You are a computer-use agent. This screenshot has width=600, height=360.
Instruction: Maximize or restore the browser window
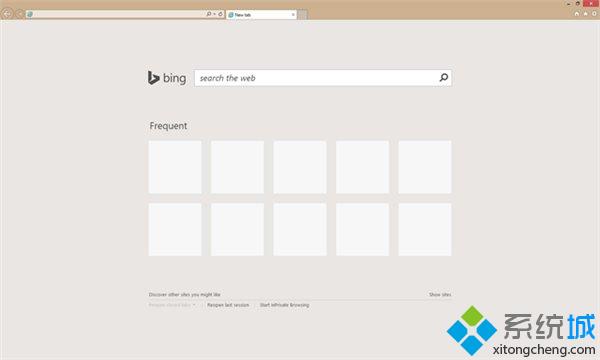[578, 3]
